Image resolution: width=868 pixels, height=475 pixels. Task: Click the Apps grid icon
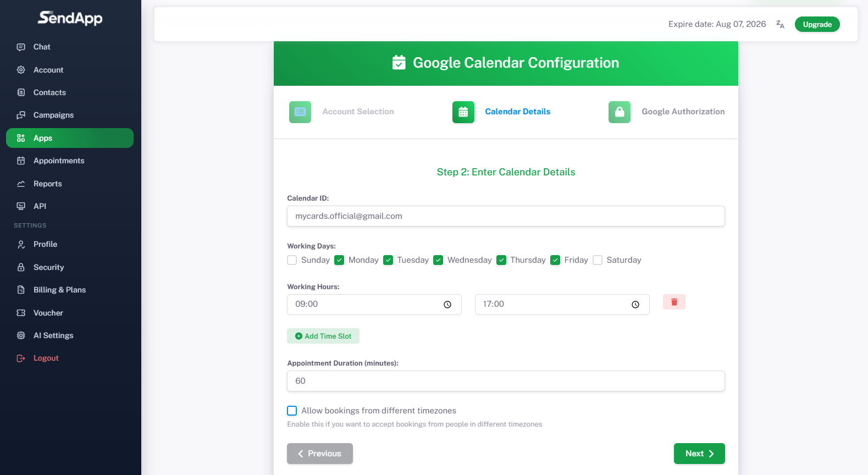coord(21,138)
